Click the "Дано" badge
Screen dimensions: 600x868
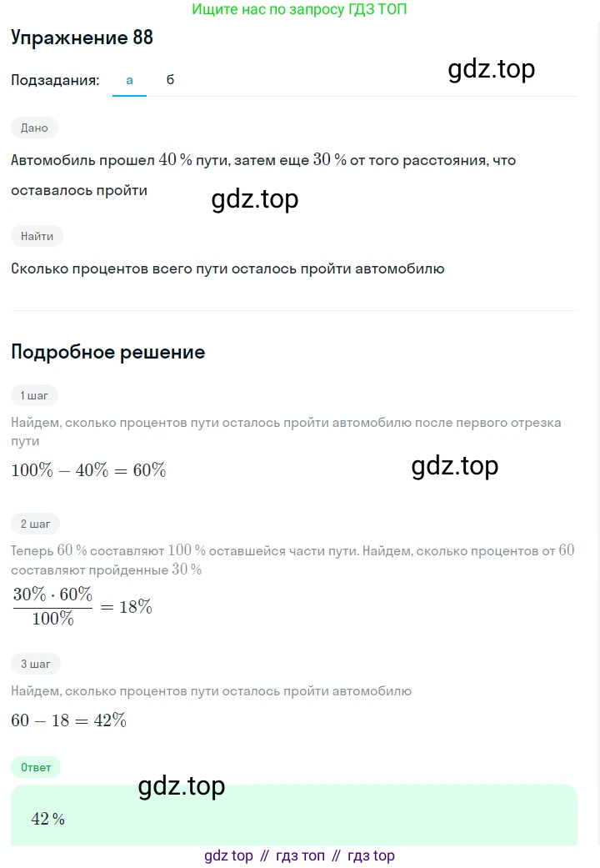click(x=35, y=128)
